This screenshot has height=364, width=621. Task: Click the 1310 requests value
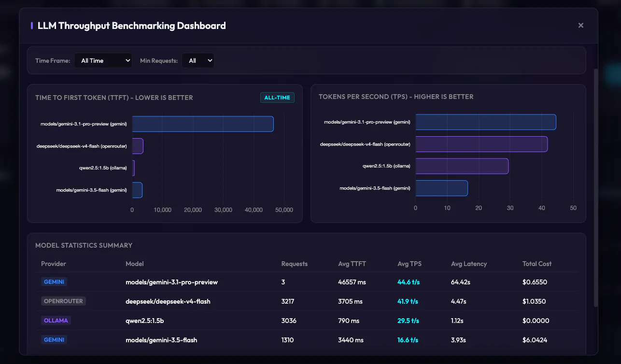click(288, 340)
